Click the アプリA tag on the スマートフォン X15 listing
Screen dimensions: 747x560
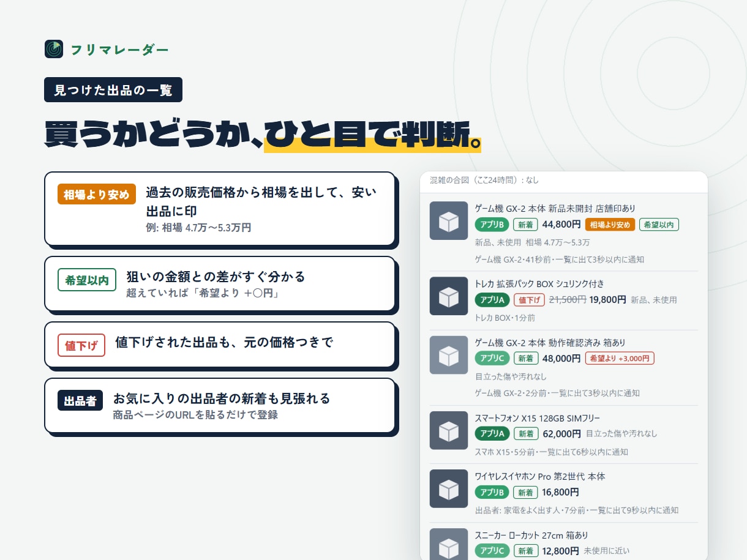[x=492, y=433]
